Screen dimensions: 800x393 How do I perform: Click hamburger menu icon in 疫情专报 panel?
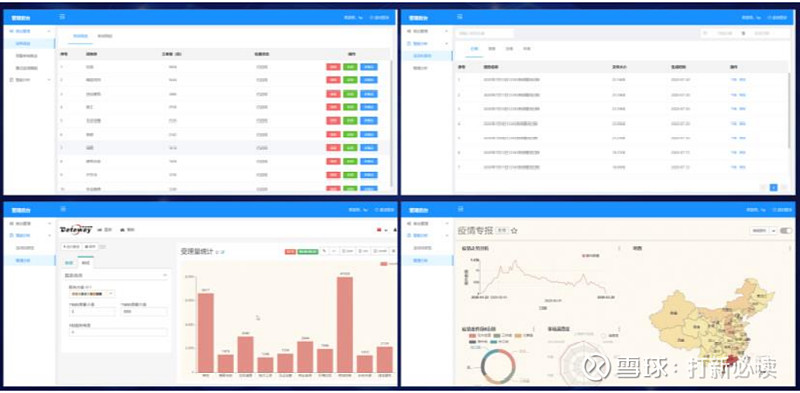pos(460,209)
